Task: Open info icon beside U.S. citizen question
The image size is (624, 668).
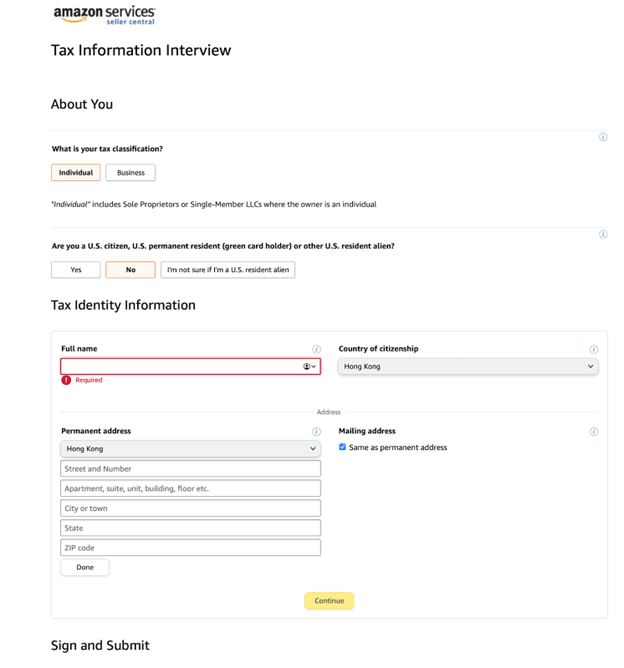Action: tap(603, 234)
